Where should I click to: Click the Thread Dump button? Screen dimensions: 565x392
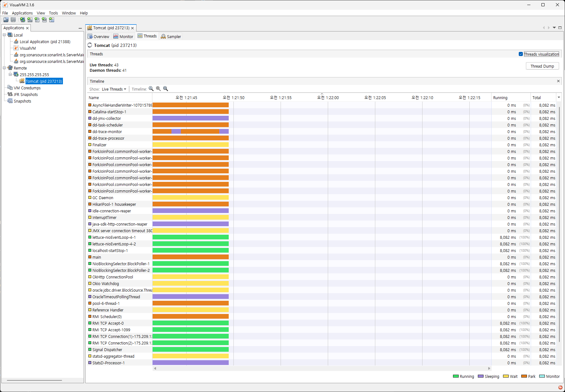[542, 66]
